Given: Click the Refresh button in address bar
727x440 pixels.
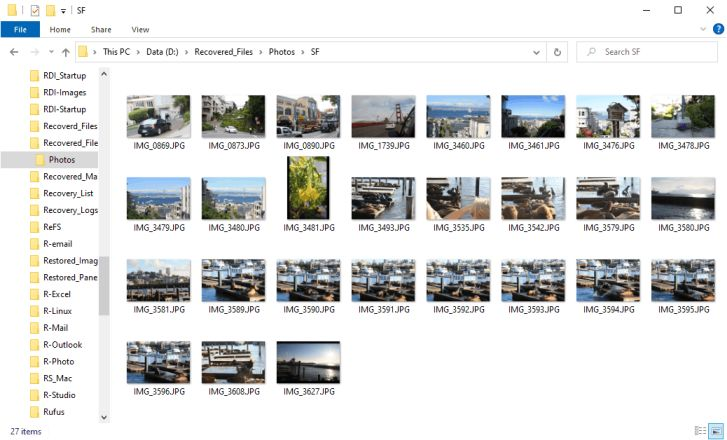Looking at the screenshot, I should 557,51.
